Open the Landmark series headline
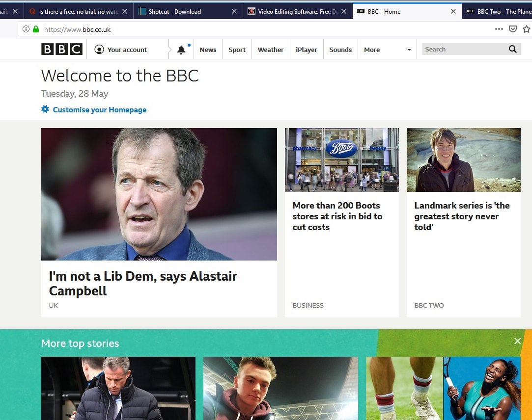 click(x=462, y=216)
